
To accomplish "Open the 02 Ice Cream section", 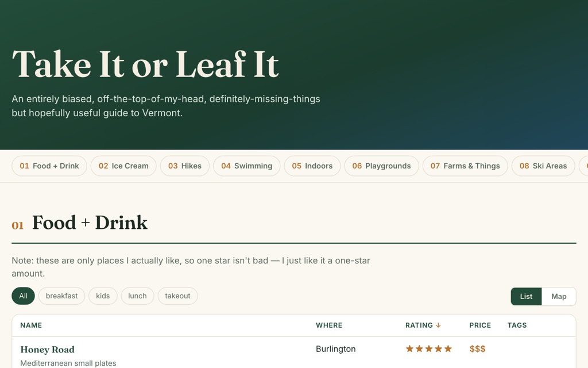I will (123, 166).
